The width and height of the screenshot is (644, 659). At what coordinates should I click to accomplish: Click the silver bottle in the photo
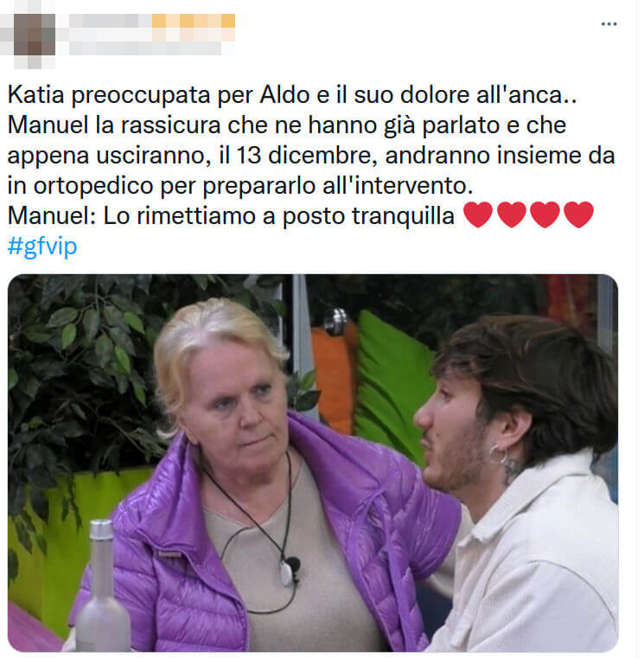coord(102,588)
